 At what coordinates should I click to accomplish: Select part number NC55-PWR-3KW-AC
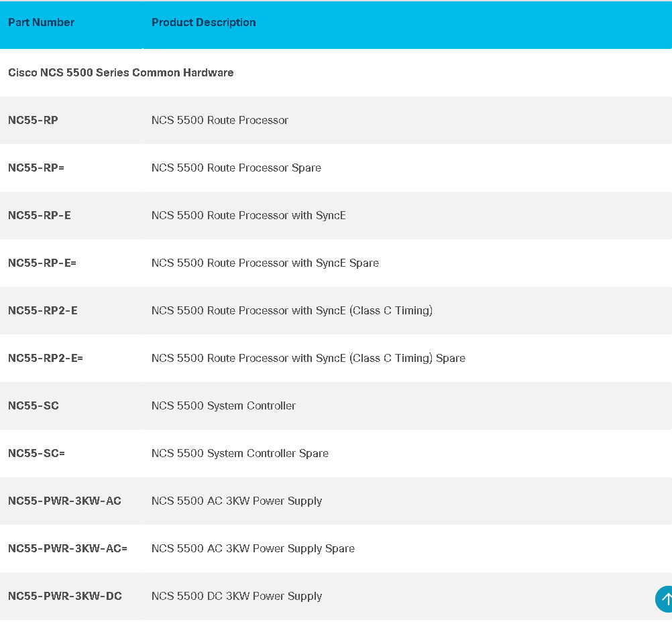click(64, 500)
